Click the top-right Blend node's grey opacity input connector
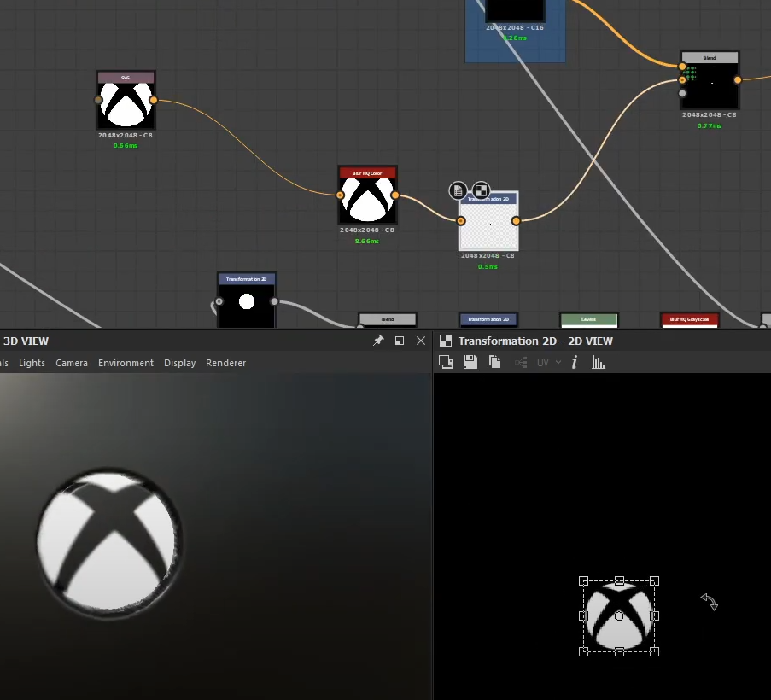The width and height of the screenshot is (771, 700). click(x=682, y=93)
